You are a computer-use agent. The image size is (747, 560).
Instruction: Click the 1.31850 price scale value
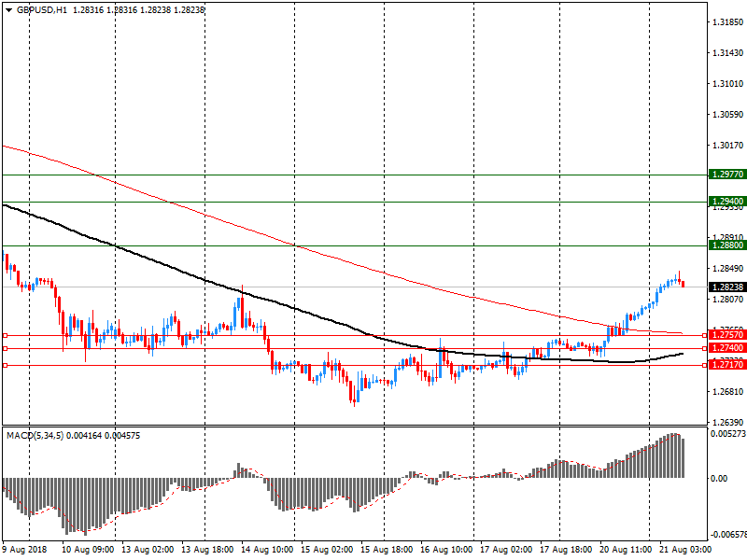(727, 22)
